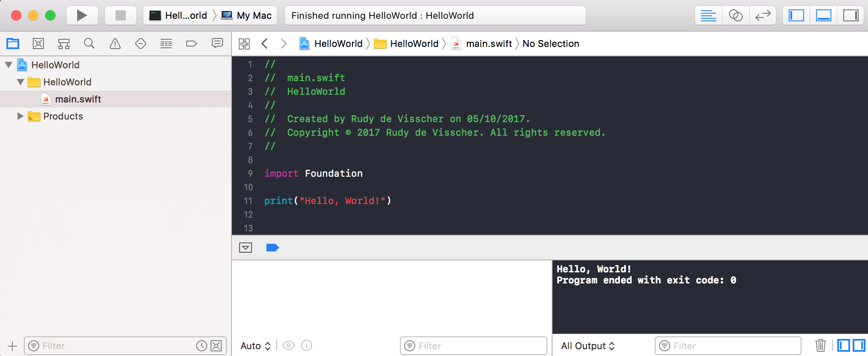Click No Selection in jump bar

coord(551,44)
